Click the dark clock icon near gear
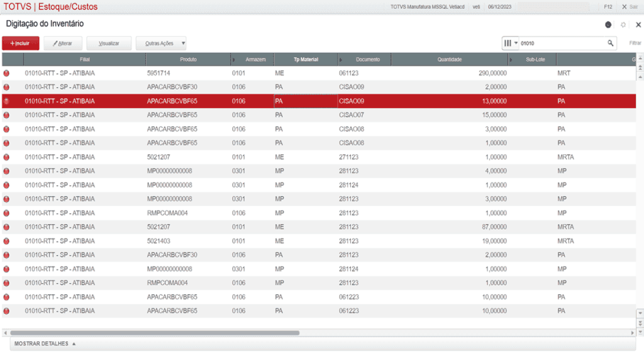644x353 pixels. (x=608, y=25)
